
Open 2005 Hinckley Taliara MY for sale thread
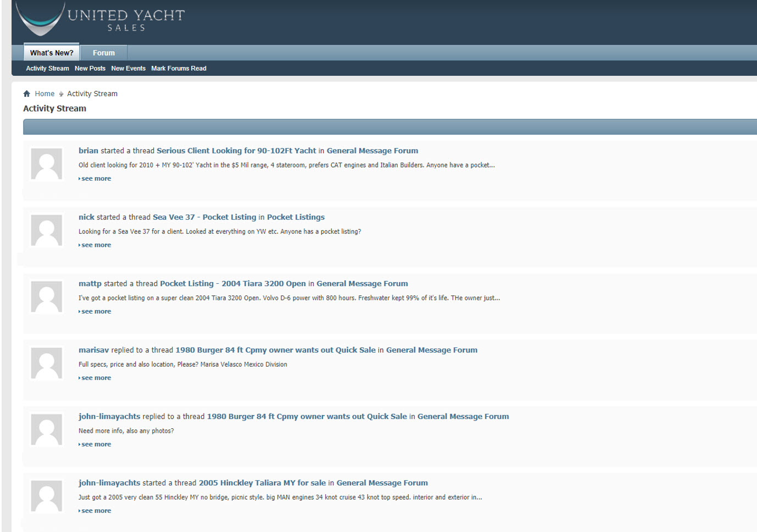click(262, 483)
